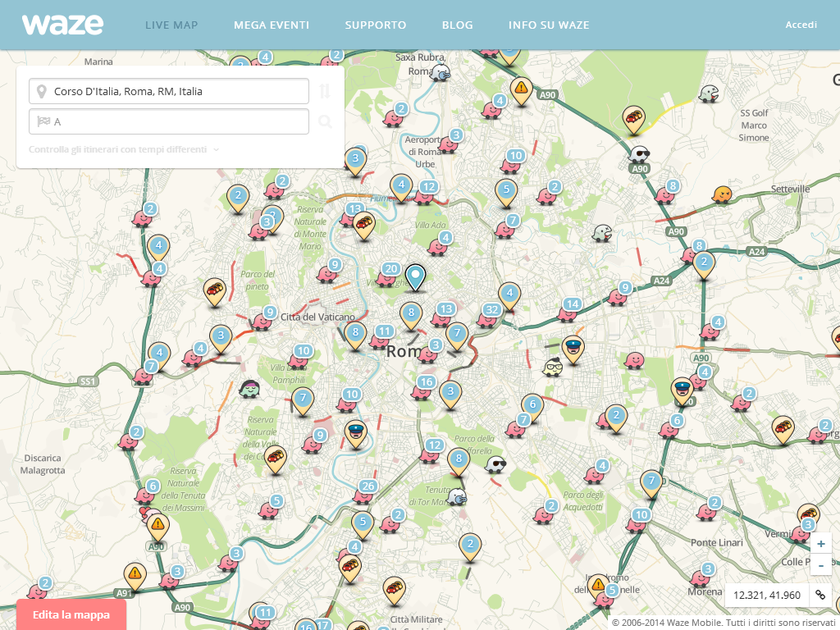Click the hazard warning pin near A90 north
Viewport: 840px width, 630px height.
521,90
